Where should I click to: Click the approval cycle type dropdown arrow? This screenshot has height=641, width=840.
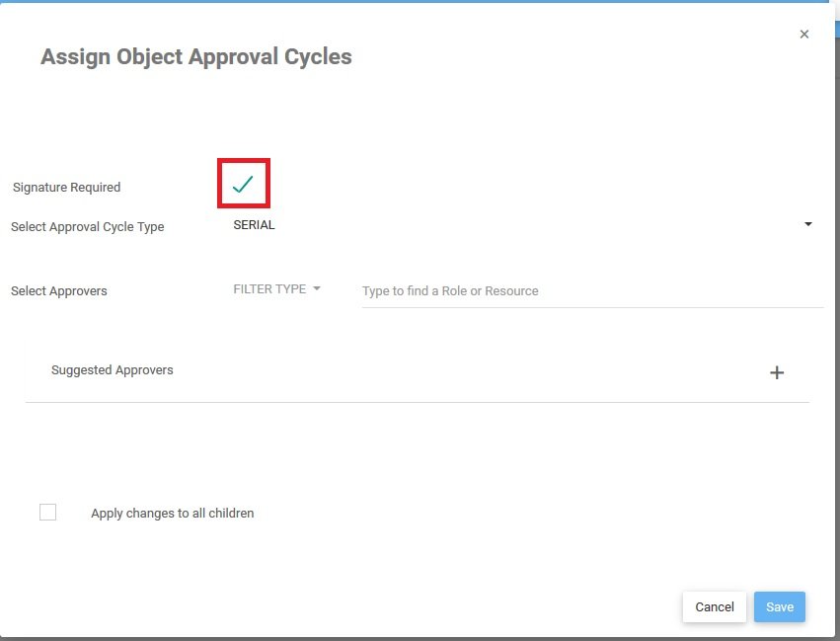click(x=808, y=225)
